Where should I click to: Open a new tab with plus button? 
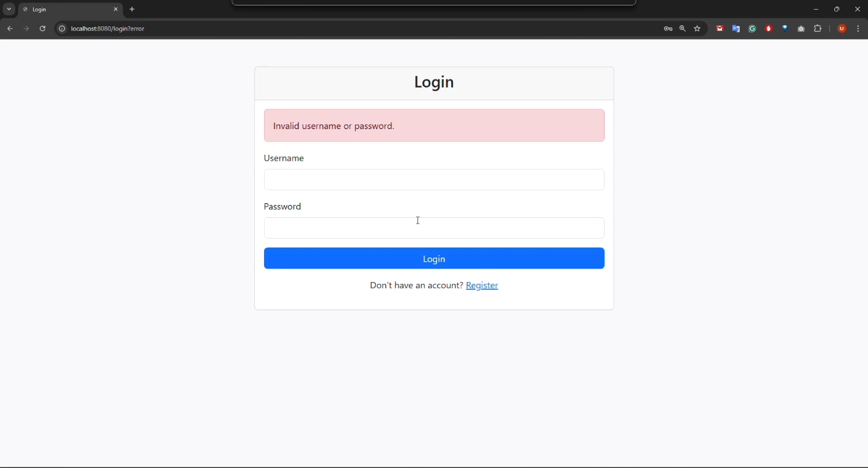click(x=132, y=9)
